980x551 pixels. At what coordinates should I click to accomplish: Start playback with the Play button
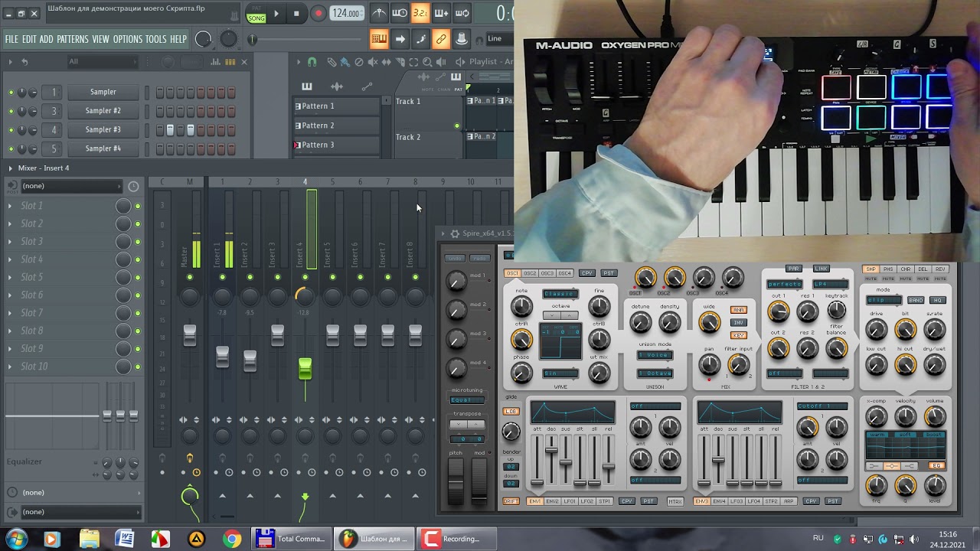pyautogui.click(x=276, y=13)
